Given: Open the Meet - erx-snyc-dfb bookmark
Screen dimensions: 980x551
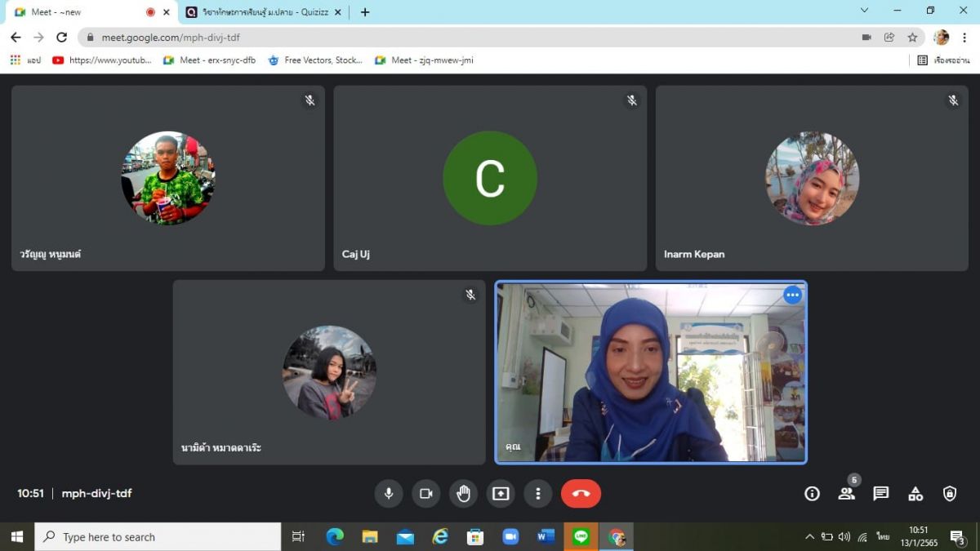Looking at the screenshot, I should pyautogui.click(x=209, y=60).
